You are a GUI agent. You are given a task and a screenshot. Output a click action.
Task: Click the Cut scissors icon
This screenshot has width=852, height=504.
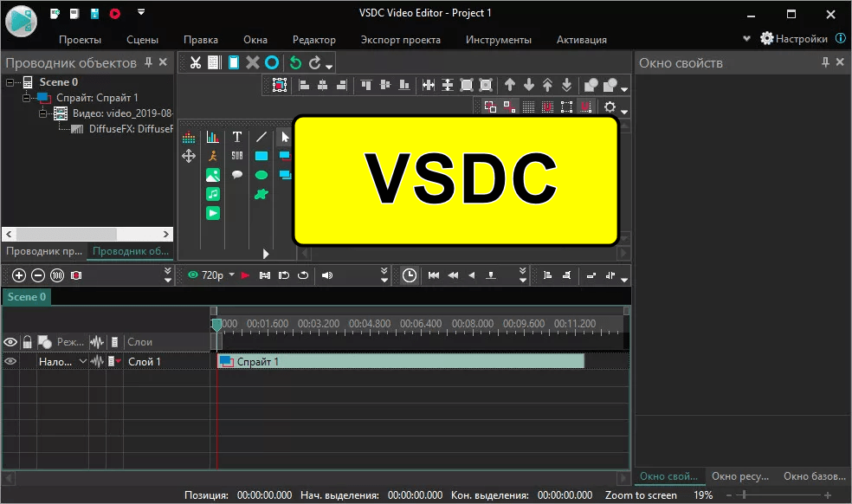pos(196,62)
